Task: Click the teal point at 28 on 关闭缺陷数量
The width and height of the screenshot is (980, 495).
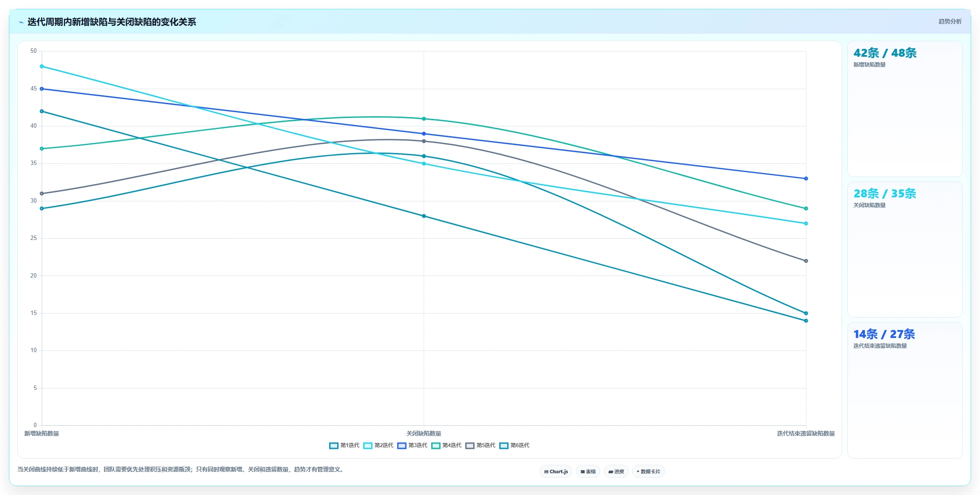Action: (424, 216)
